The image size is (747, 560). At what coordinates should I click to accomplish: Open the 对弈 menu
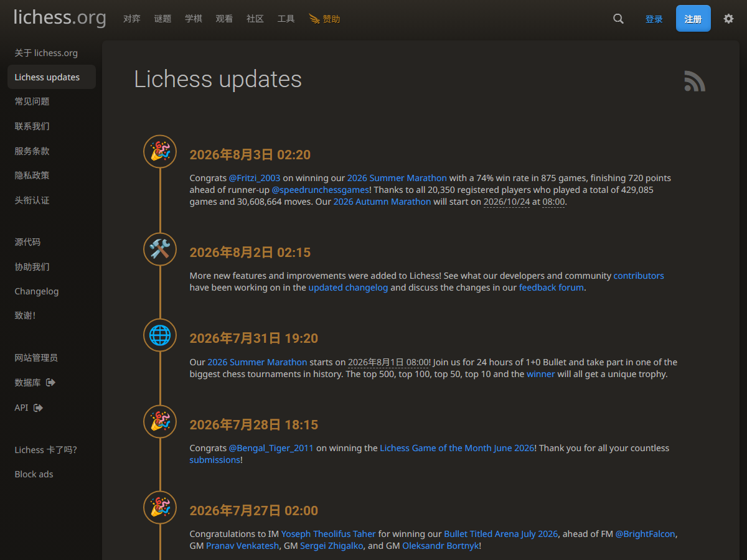[x=131, y=19]
